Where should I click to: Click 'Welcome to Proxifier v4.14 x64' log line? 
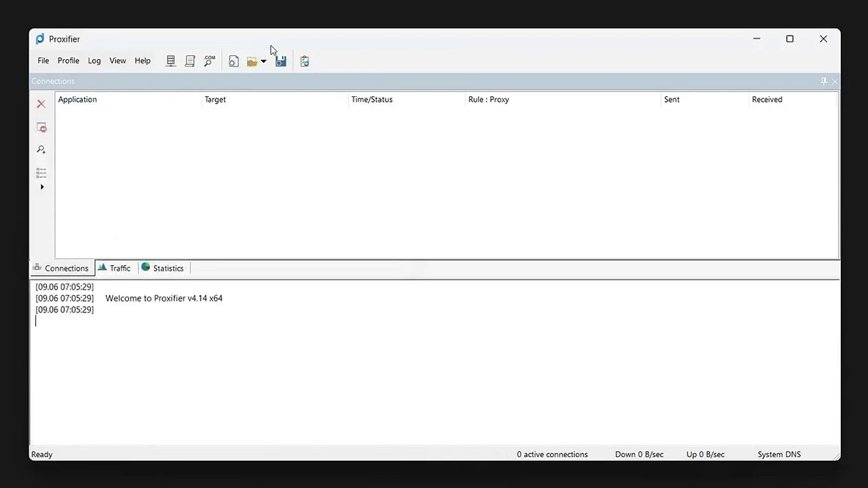point(164,298)
